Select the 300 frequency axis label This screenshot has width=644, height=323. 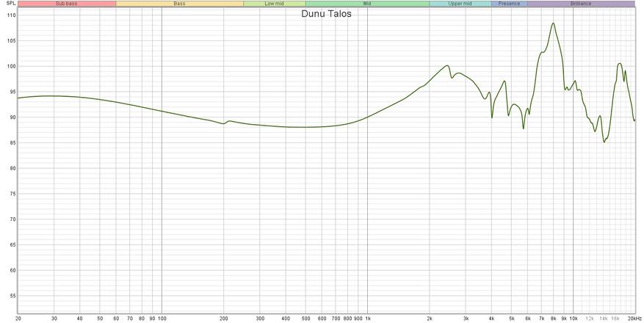coord(260,319)
